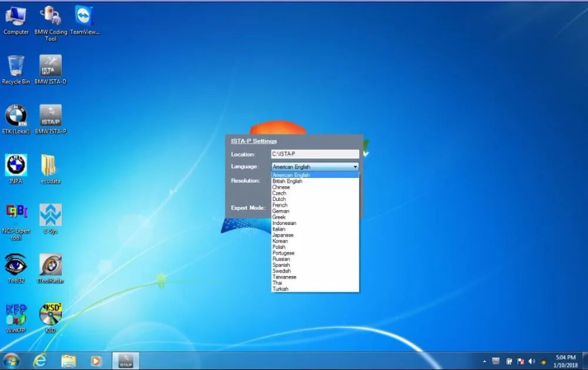588x370 pixels.
Task: Select the Recycle Bin icon
Action: 16,70
